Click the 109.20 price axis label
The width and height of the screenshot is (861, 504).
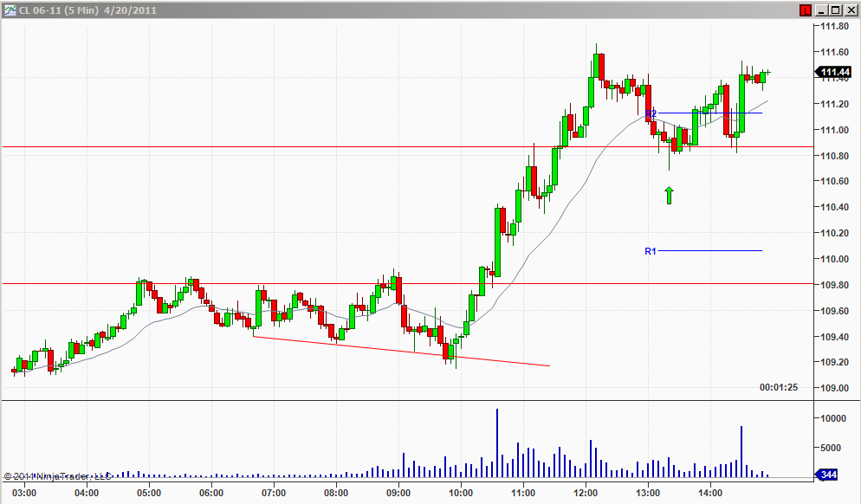(835, 362)
